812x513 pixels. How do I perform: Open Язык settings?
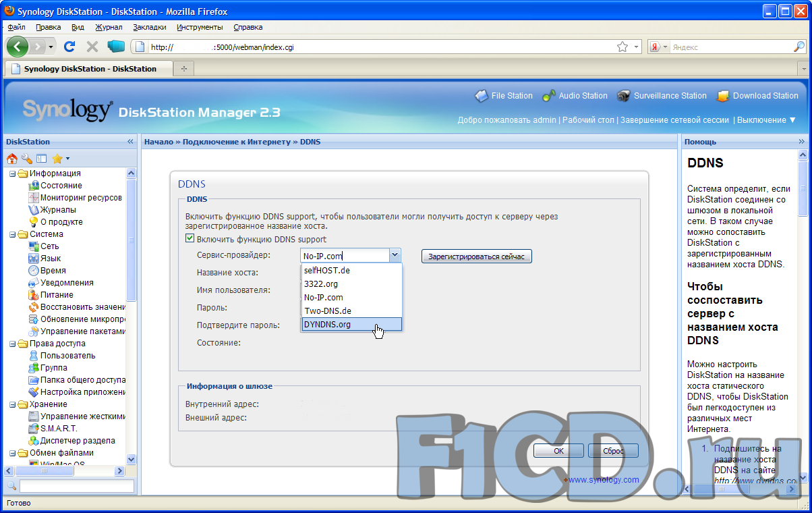click(51, 259)
